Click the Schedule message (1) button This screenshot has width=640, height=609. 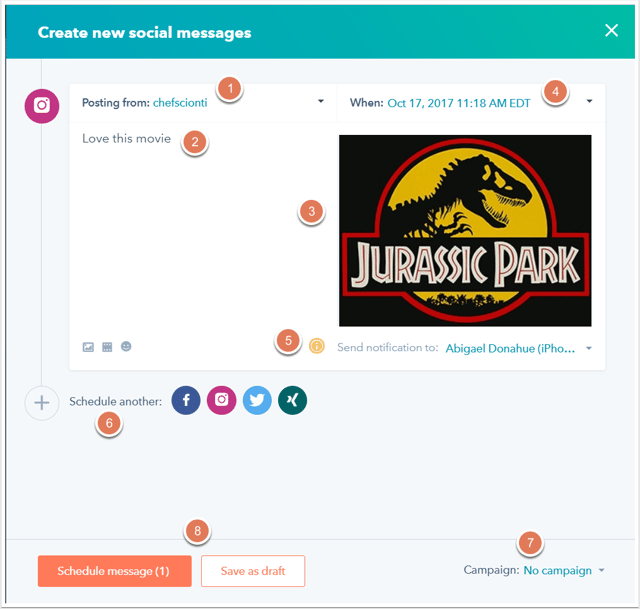click(x=115, y=571)
